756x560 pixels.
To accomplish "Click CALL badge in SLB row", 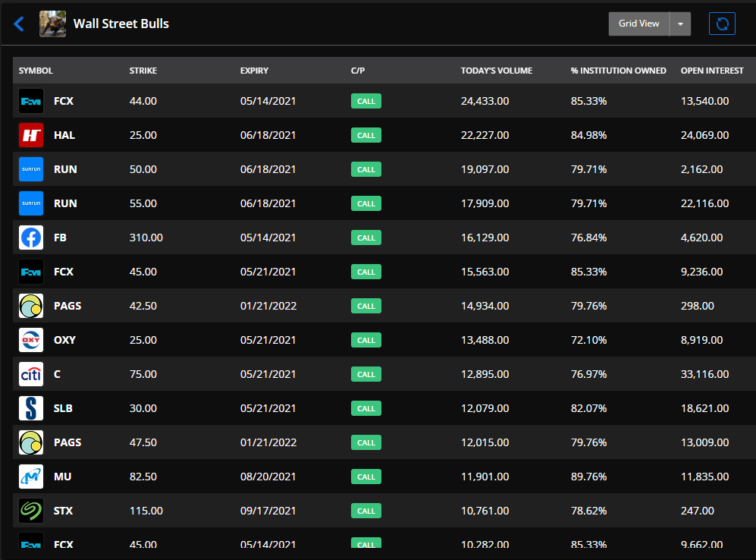I will [x=366, y=408].
